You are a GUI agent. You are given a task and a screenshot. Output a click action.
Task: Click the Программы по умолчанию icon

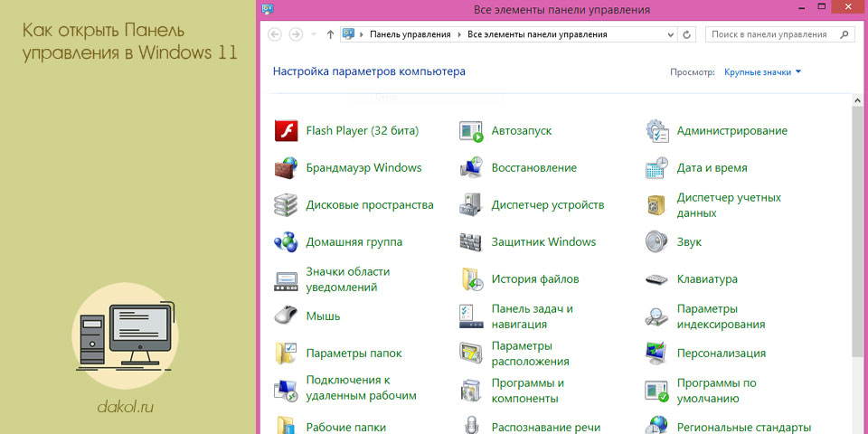(657, 391)
